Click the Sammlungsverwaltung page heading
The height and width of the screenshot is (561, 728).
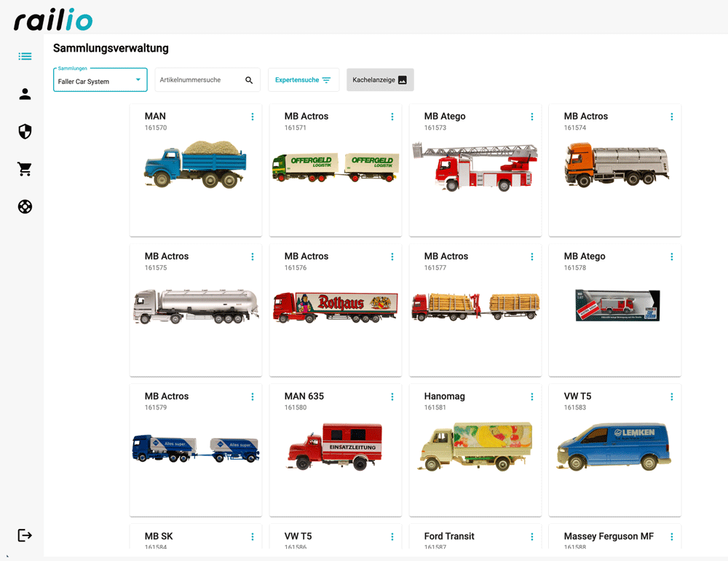pyautogui.click(x=111, y=48)
